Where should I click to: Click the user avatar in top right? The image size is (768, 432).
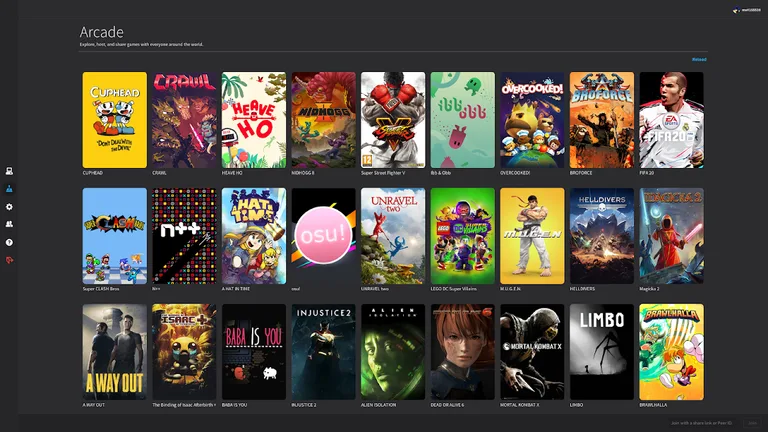tap(735, 10)
